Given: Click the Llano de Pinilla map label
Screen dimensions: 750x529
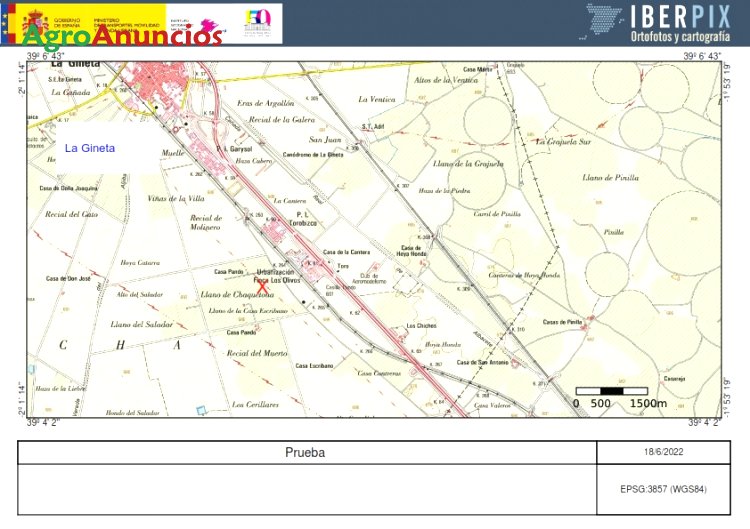Looking at the screenshot, I should (x=610, y=177).
